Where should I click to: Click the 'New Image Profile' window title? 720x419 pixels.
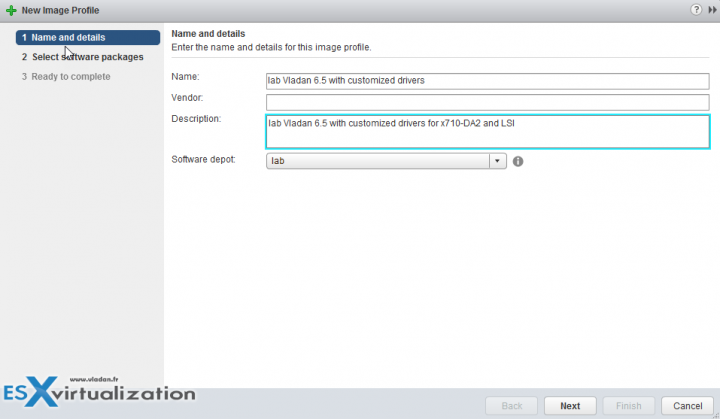click(x=60, y=10)
